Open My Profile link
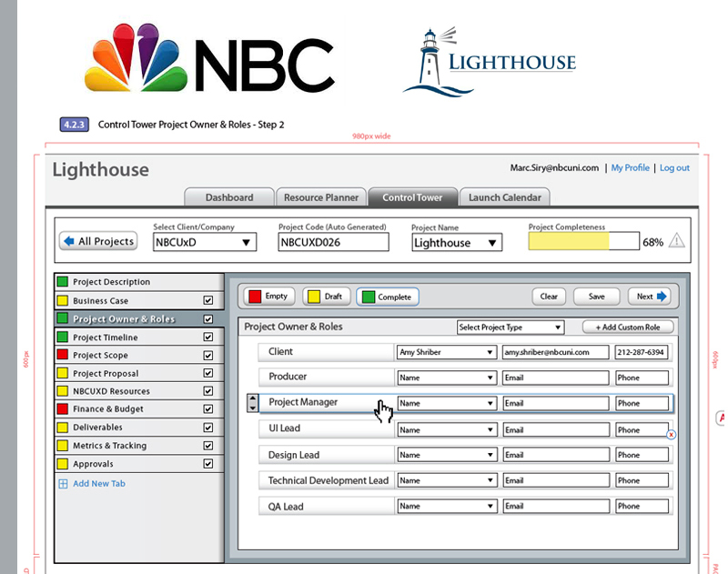 click(631, 167)
